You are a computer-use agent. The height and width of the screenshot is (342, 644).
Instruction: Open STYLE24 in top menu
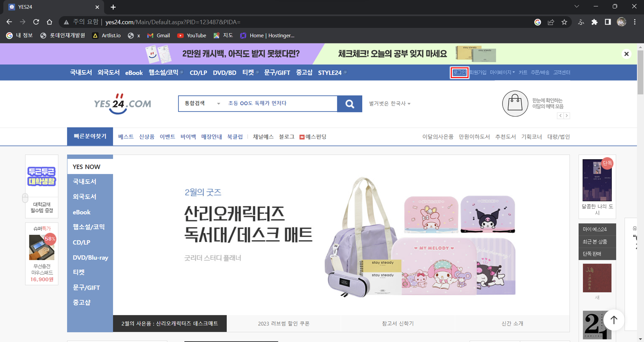(x=330, y=73)
